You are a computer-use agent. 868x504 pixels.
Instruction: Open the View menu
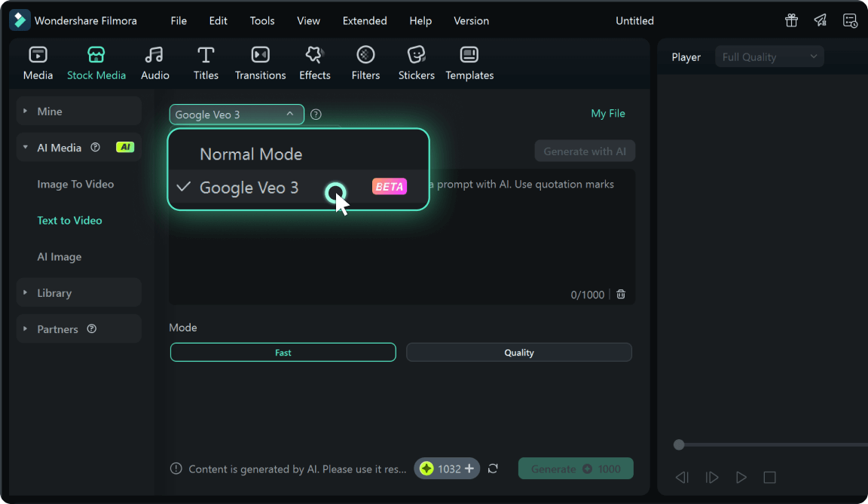(308, 20)
